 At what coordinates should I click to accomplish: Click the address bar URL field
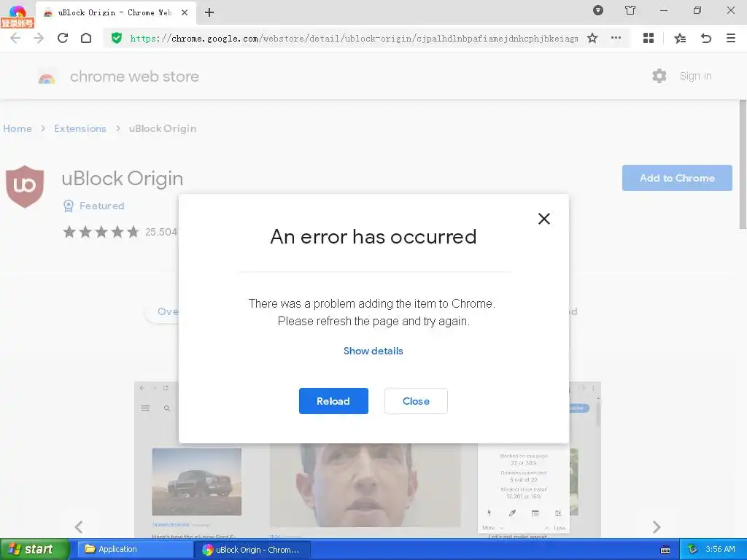[x=354, y=39]
